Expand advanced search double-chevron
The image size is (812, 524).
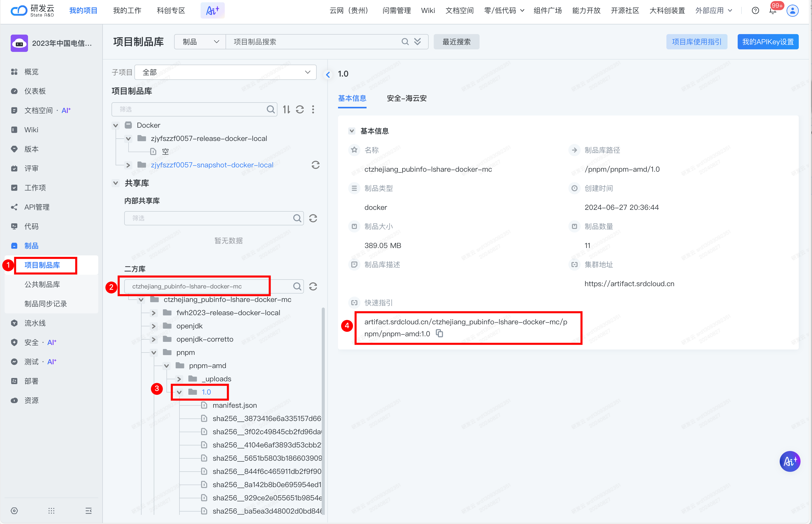(x=417, y=42)
